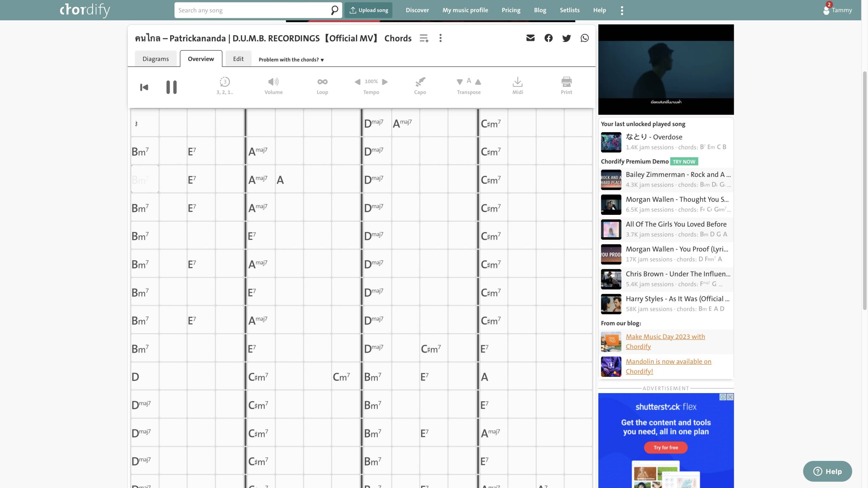The image size is (868, 488).
Task: Toggle Loop mode
Action: (x=322, y=86)
